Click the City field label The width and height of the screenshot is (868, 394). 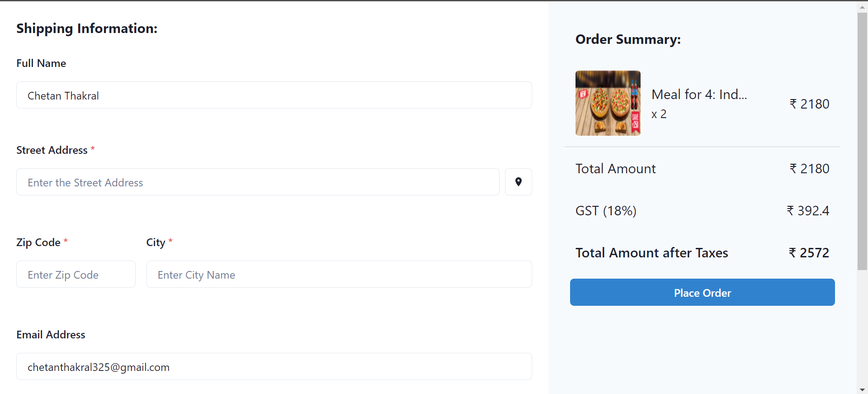click(156, 242)
